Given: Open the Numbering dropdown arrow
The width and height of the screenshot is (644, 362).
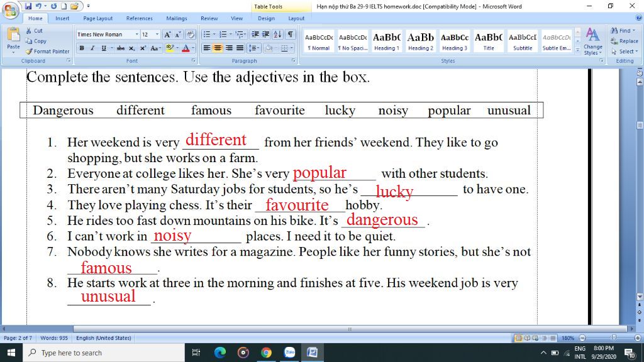Looking at the screenshot, I should [231, 35].
